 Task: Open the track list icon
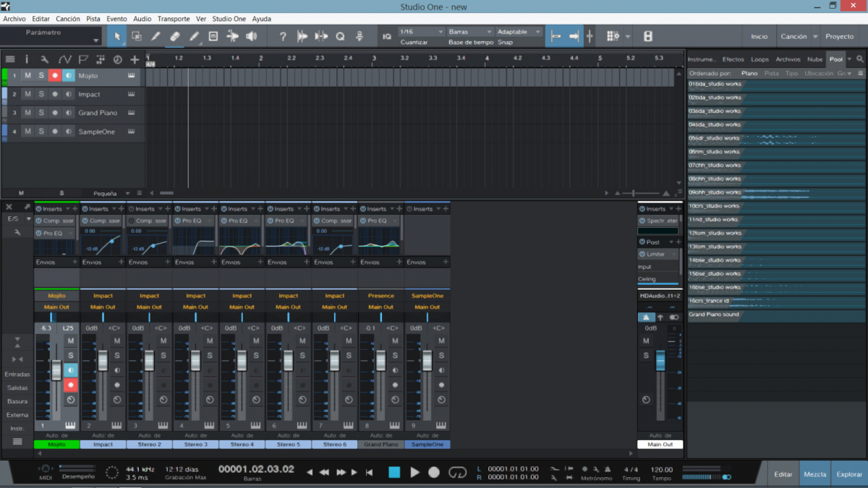click(10, 59)
